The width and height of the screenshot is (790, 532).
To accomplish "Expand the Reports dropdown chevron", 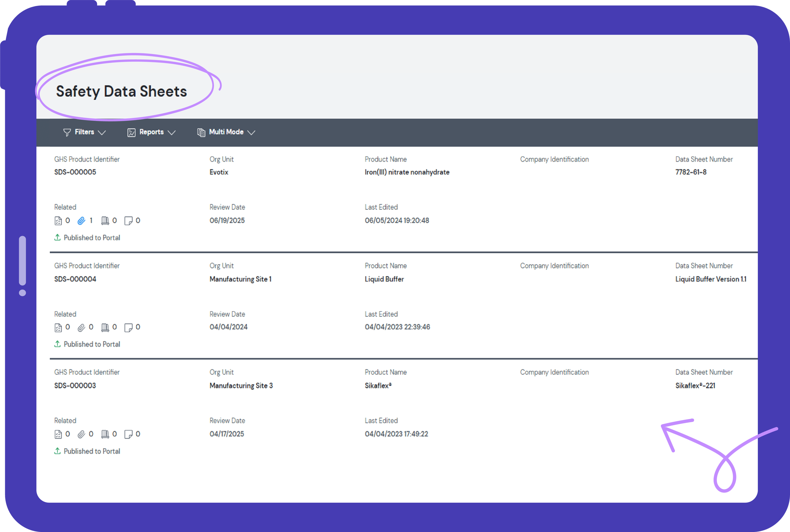I will pyautogui.click(x=172, y=132).
